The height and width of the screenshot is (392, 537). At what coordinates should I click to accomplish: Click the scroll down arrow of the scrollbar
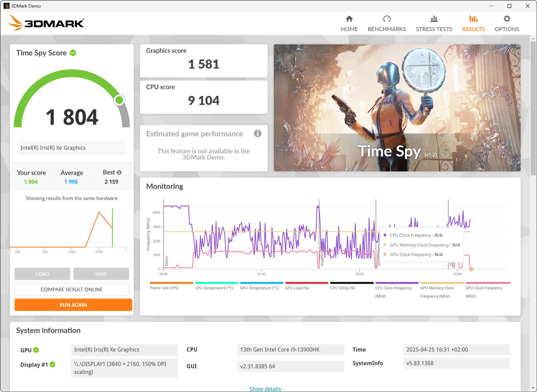[533, 388]
